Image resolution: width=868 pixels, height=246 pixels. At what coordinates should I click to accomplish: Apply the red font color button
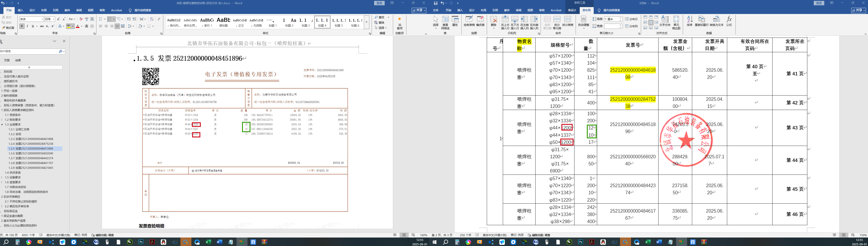point(77,26)
